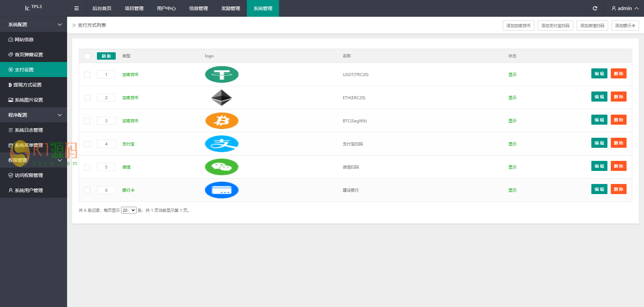Open the Ethereum logo image
Viewport: 644px width, 307px height.
click(222, 98)
